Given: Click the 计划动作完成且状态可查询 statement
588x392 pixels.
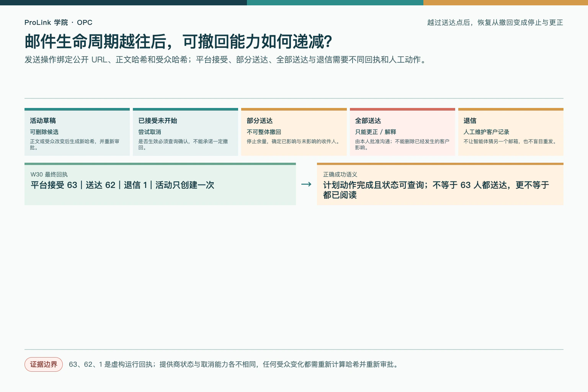Looking at the screenshot, I should pos(436,190).
